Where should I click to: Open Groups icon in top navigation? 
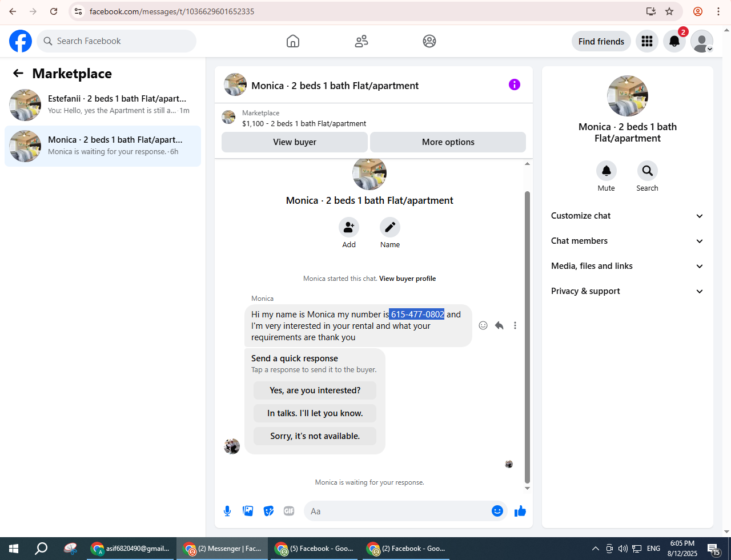click(x=429, y=41)
